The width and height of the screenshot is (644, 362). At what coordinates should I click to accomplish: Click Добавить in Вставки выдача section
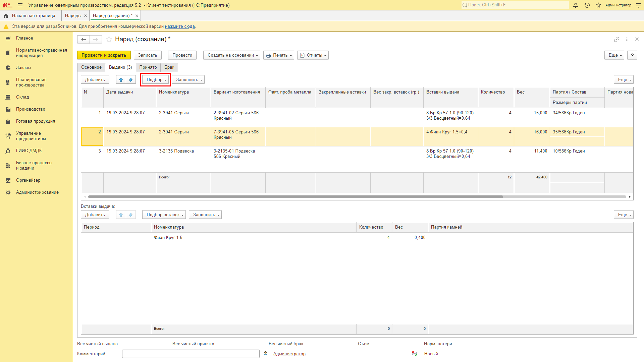click(95, 215)
